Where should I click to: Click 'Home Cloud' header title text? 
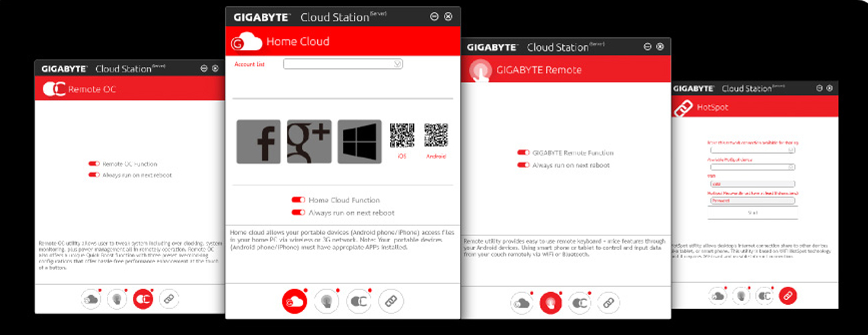click(x=298, y=41)
